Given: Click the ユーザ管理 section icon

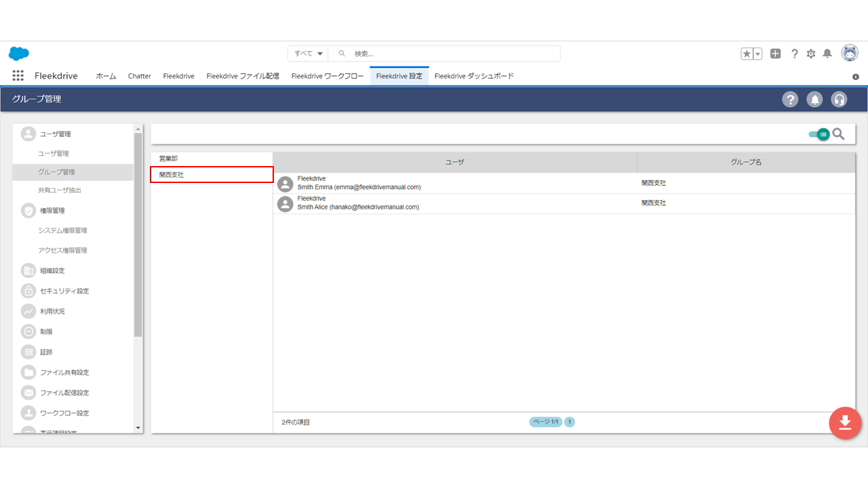Looking at the screenshot, I should click(28, 134).
